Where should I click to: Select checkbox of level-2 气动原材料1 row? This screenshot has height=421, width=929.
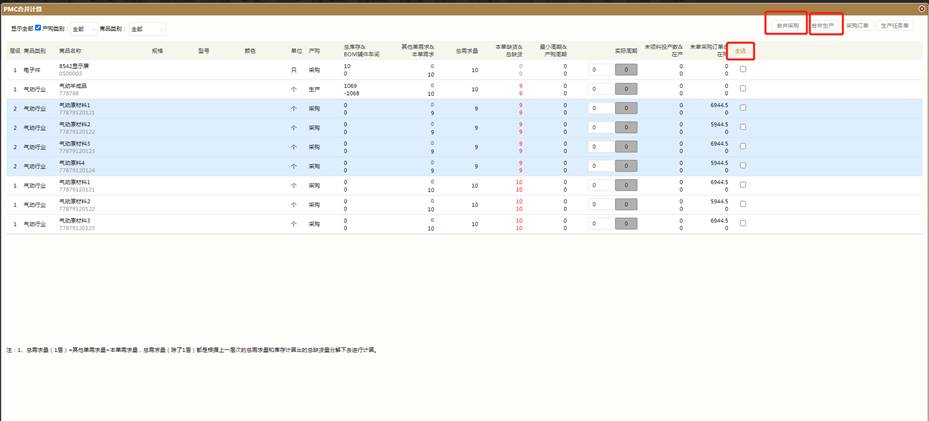tap(743, 108)
